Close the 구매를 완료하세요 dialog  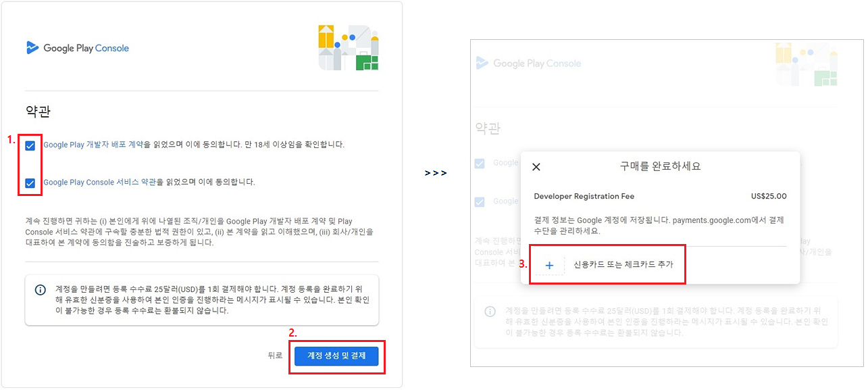pyautogui.click(x=536, y=167)
